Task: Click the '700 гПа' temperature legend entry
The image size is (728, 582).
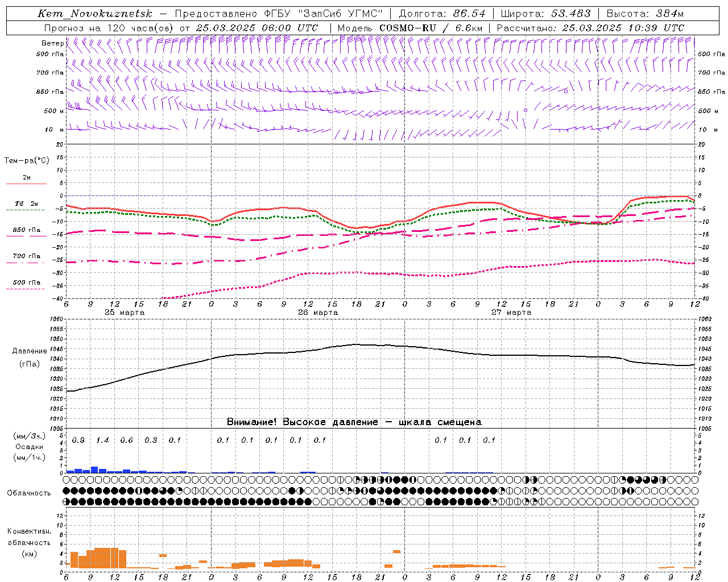Action: point(26,256)
